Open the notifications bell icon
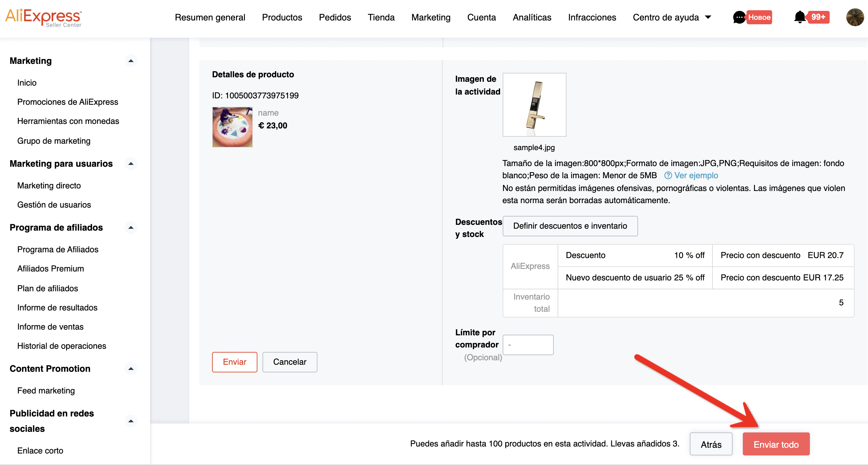The width and height of the screenshot is (868, 465). point(800,17)
